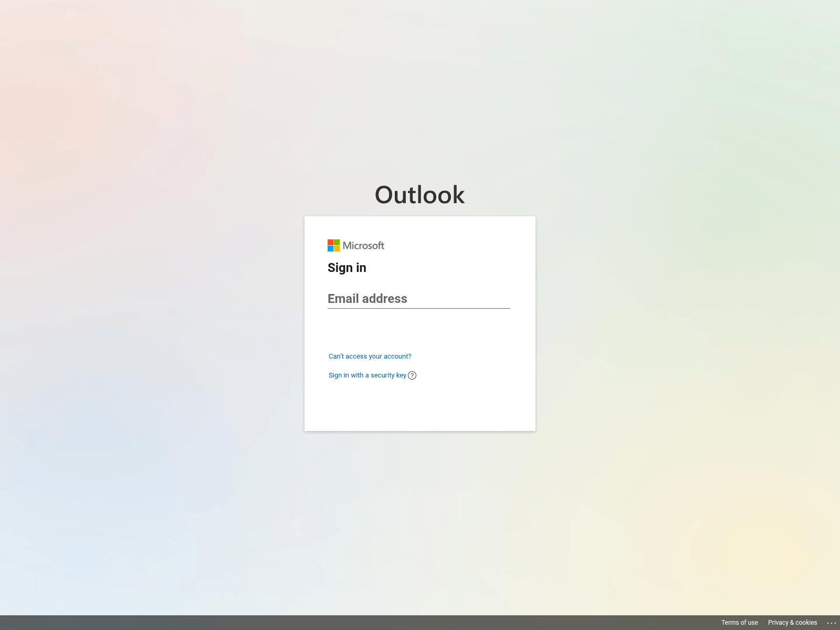Open the Privacy & cookies link
Viewport: 840px width, 630px height.
tap(793, 623)
